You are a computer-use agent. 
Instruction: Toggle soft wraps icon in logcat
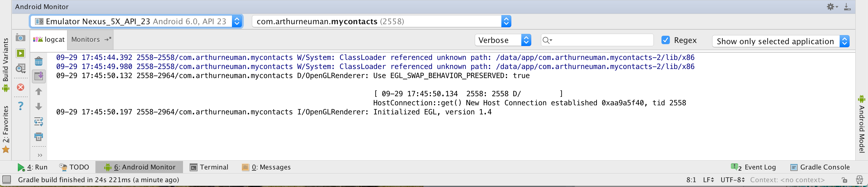pyautogui.click(x=39, y=122)
